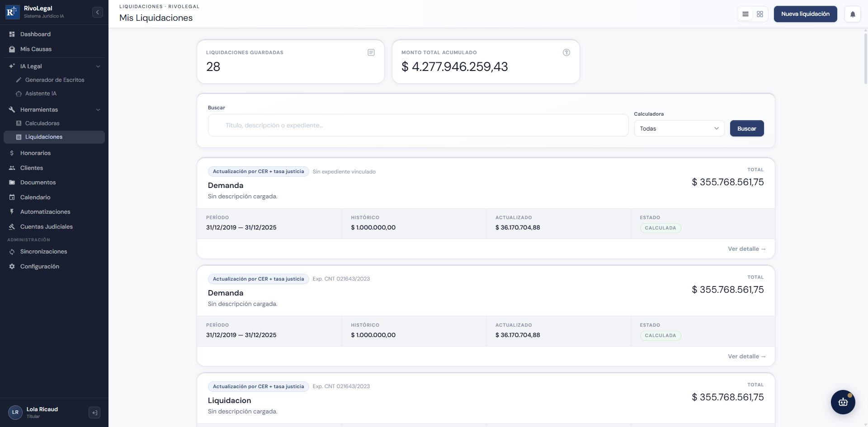Click total accumulated amount $ 4.277.946.259,43
868x427 pixels.
[x=455, y=66]
